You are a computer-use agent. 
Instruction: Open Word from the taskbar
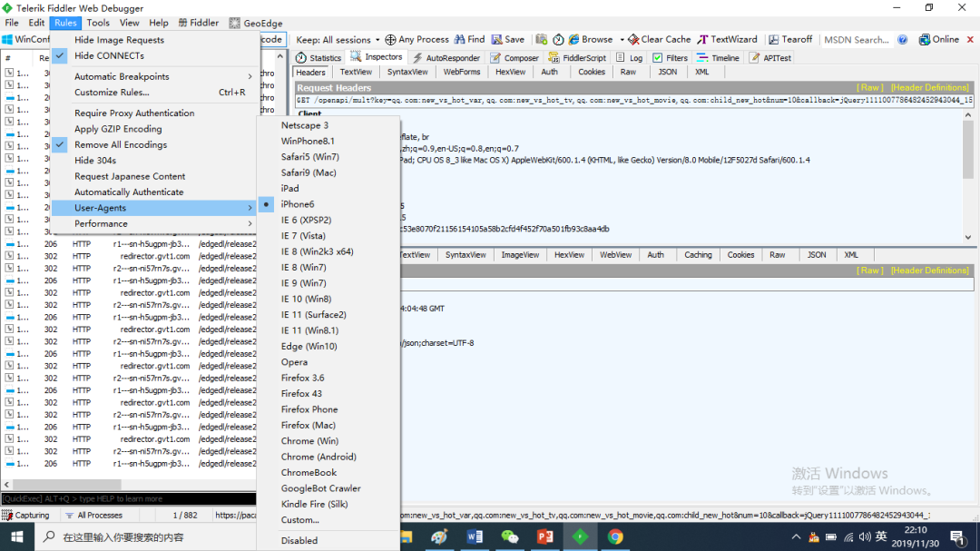pos(475,536)
